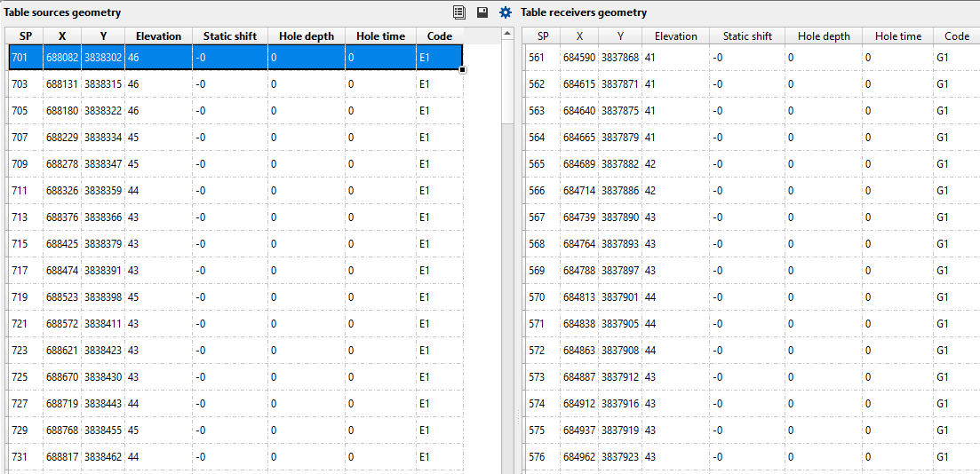Select the Y cell 3837923 in receivers

click(x=620, y=457)
